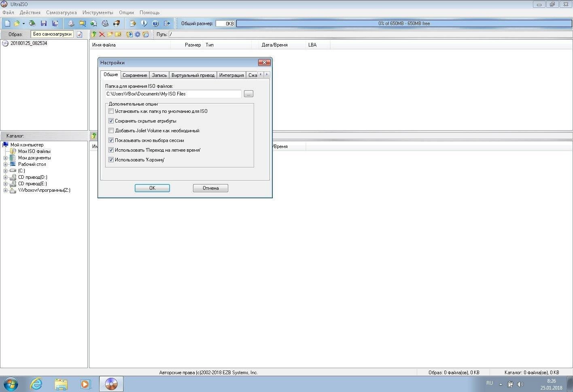Click the image properties checkmark icon beside Без самозагрузки
This screenshot has width=573, height=392.
79,34
